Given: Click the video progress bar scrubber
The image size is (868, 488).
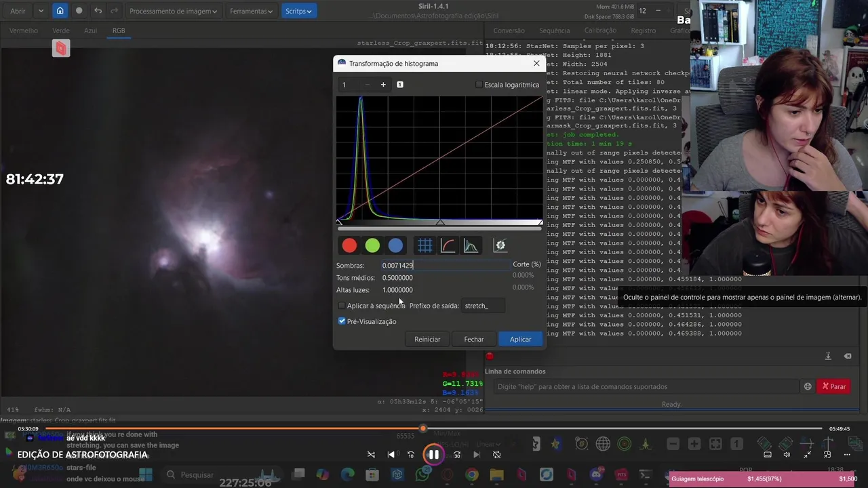Looking at the screenshot, I should pos(423,428).
